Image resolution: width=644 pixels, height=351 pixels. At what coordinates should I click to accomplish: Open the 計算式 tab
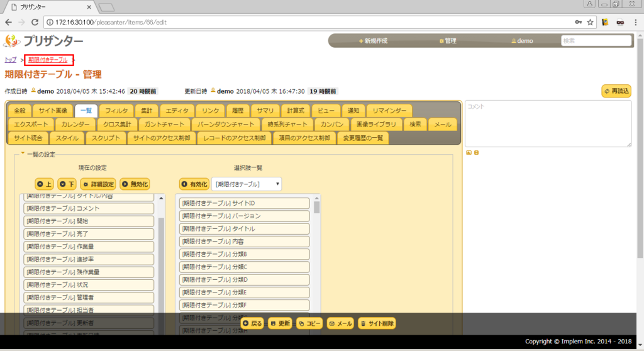(296, 111)
